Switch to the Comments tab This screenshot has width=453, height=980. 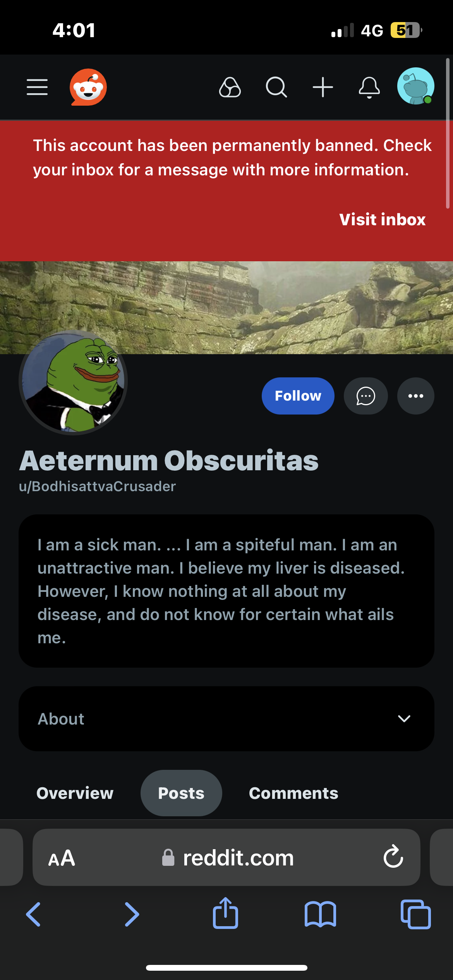293,793
